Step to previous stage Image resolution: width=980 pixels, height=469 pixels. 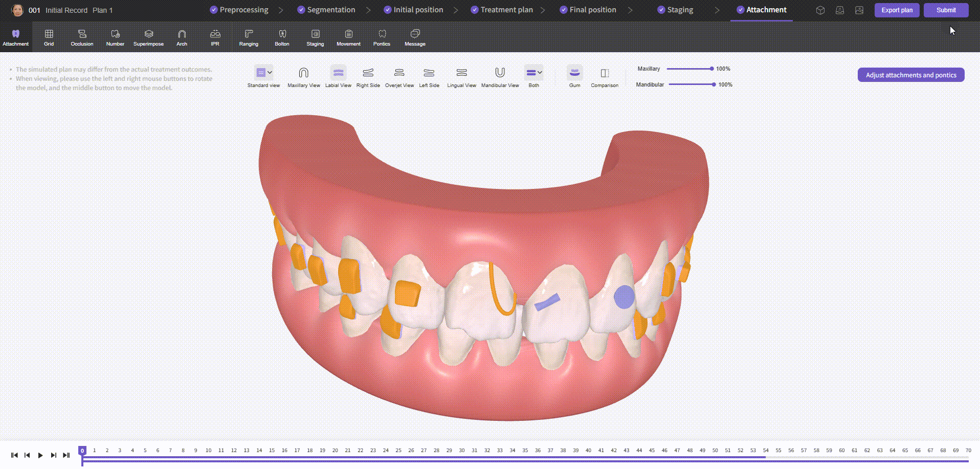point(27,455)
